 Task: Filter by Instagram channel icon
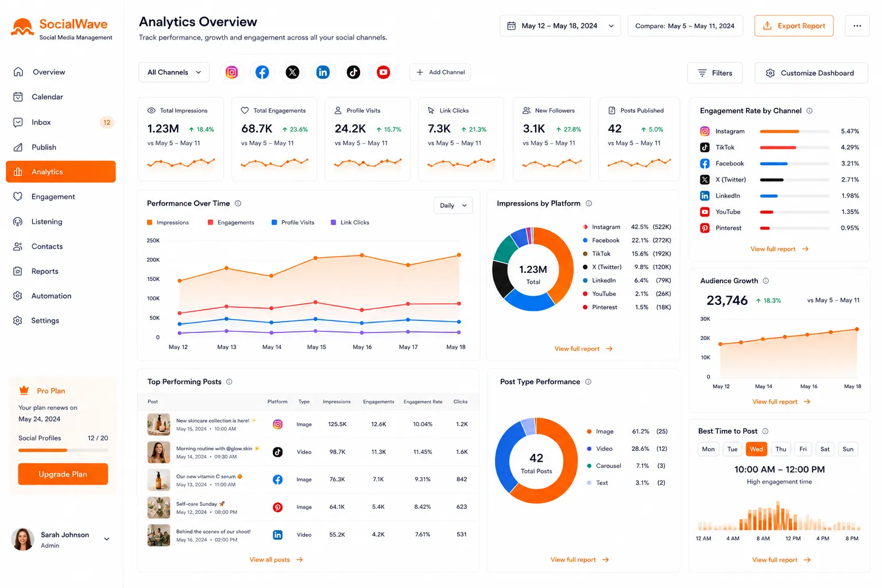(232, 72)
